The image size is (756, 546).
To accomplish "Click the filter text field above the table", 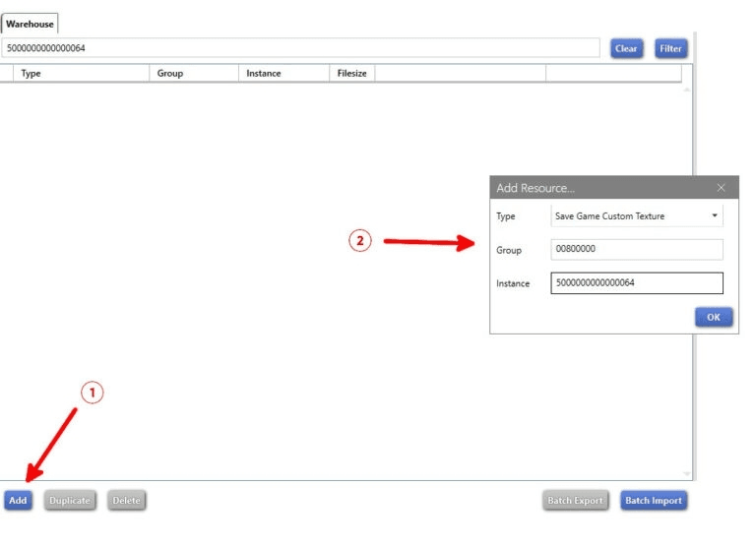I will pyautogui.click(x=300, y=48).
